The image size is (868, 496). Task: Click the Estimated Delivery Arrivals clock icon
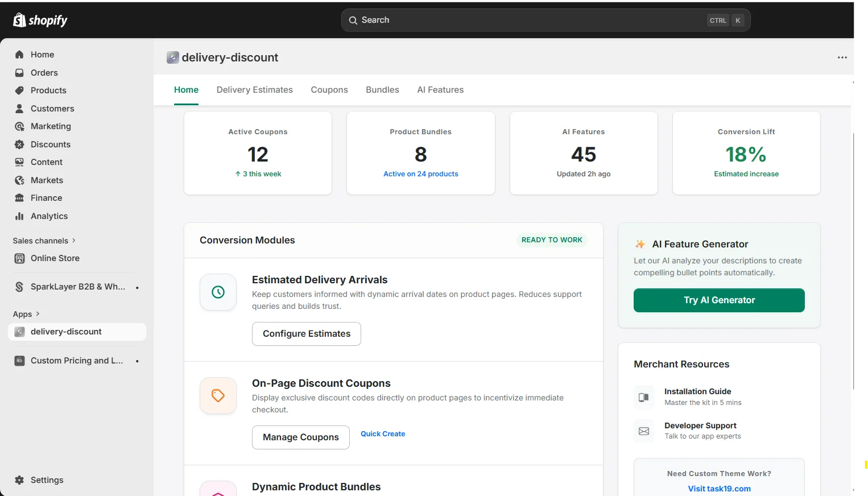tap(218, 292)
